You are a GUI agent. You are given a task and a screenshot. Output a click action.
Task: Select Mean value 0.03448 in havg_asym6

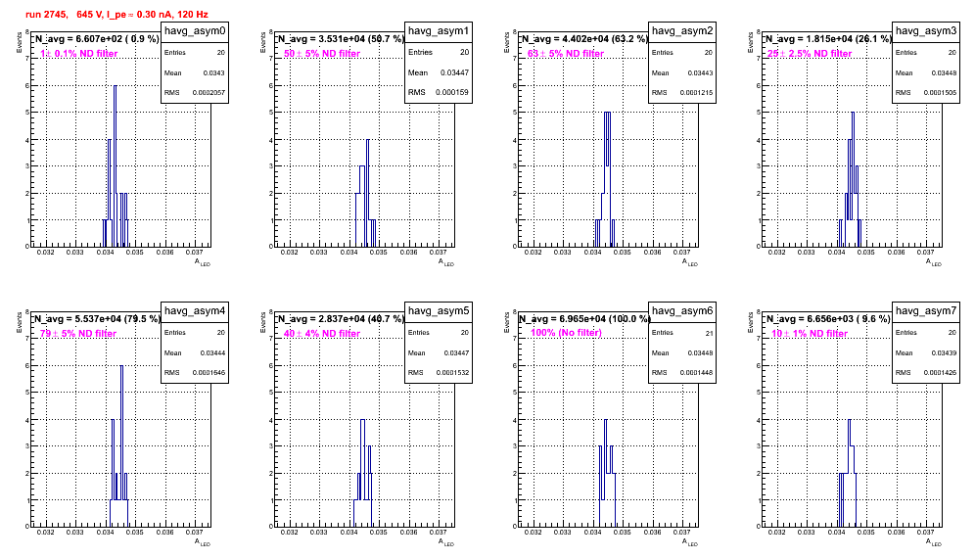700,352
